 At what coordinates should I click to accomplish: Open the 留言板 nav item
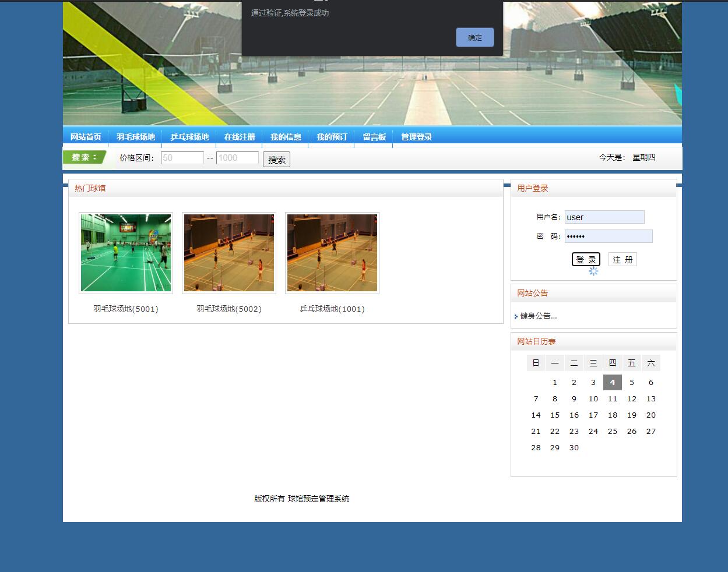[374, 137]
